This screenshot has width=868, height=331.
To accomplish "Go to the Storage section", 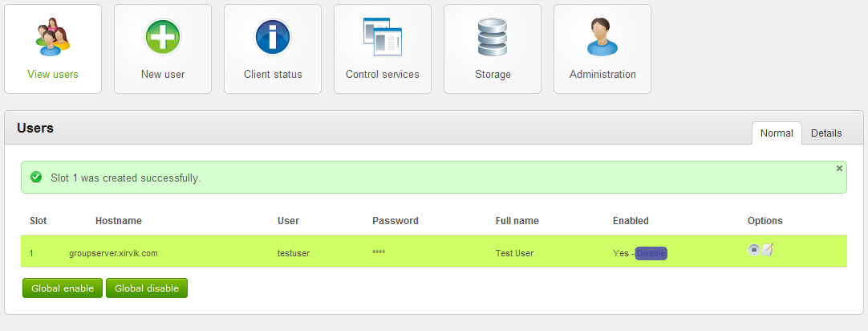I will pyautogui.click(x=492, y=49).
